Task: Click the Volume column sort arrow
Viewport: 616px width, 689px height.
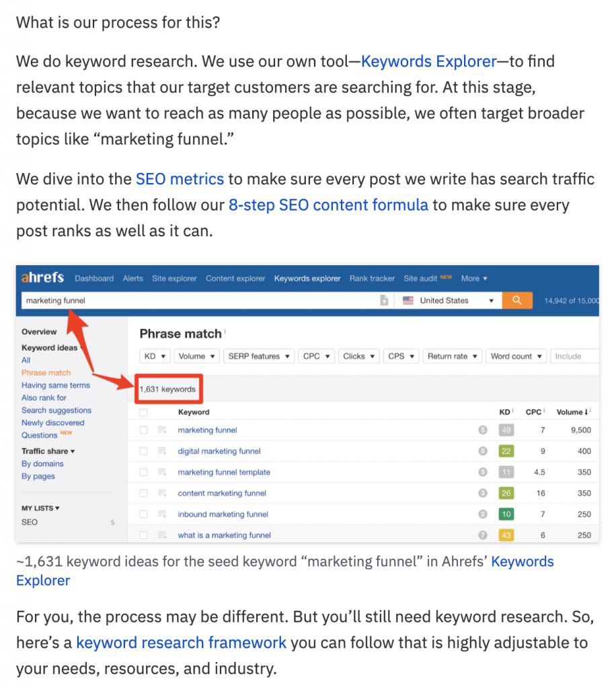Action: [x=586, y=412]
